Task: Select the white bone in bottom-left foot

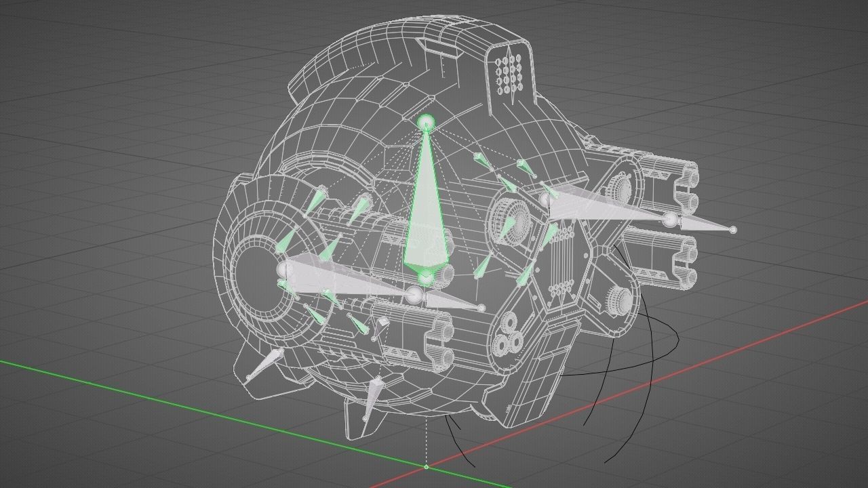Action: pos(265,364)
